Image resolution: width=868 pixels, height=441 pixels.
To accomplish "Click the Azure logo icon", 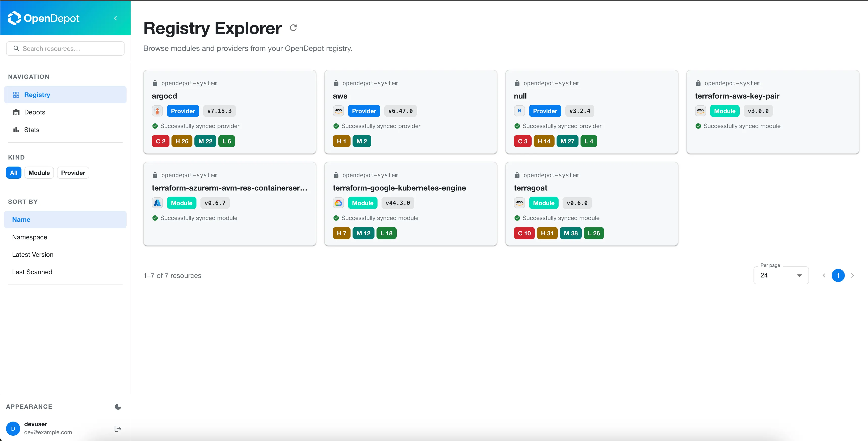I will point(157,203).
